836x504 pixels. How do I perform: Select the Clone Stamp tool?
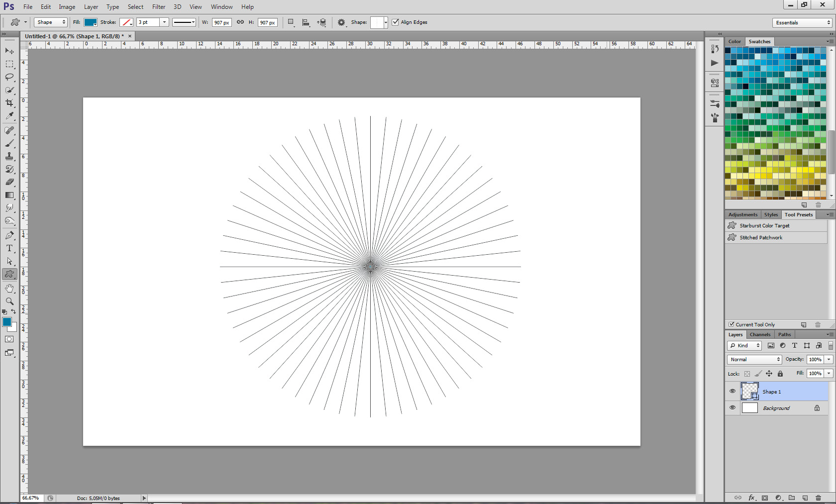[x=9, y=156]
